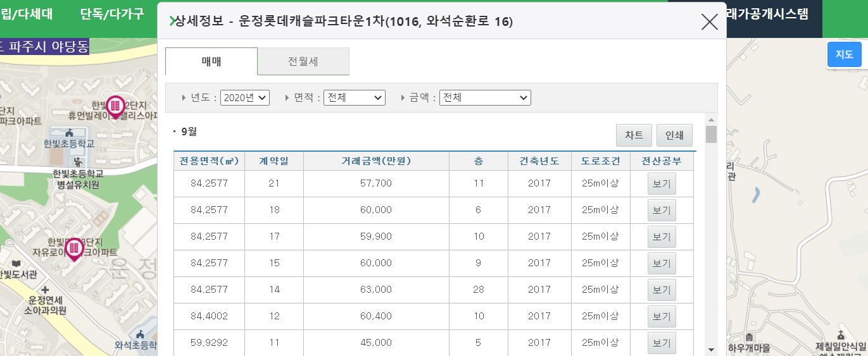Click the 차트 button

click(x=634, y=135)
